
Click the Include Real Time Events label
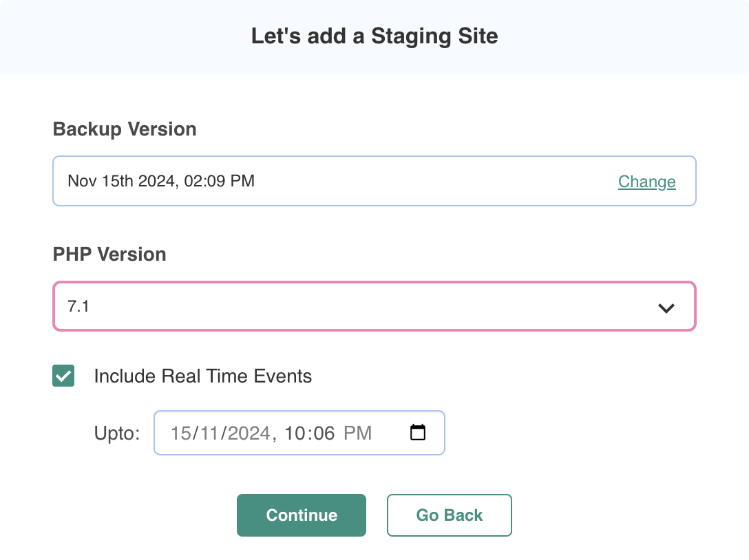[202, 376]
